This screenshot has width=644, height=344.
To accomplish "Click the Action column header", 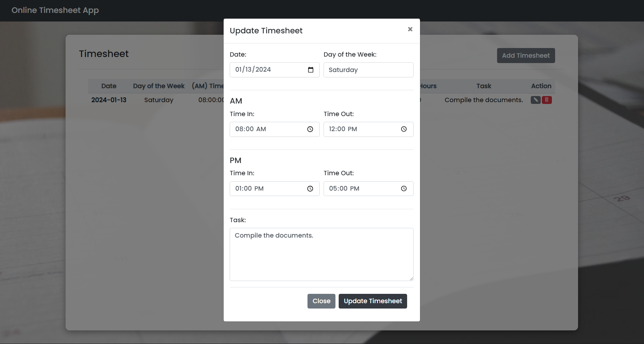I will click(x=541, y=86).
